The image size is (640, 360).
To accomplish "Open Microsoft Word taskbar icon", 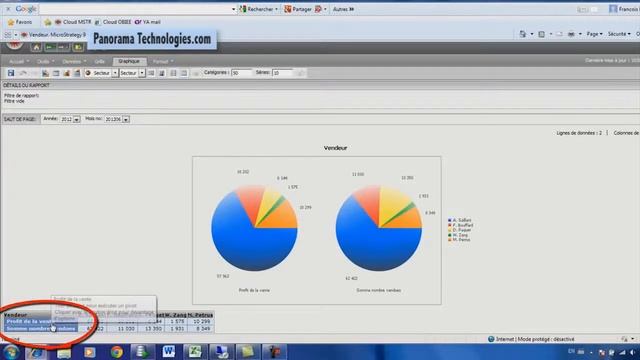I will tap(169, 351).
